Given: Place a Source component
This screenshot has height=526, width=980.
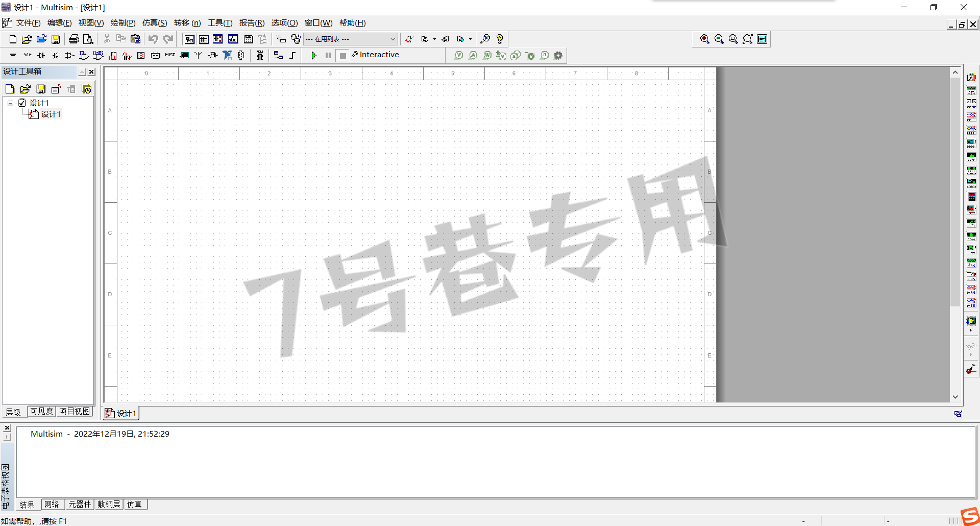Looking at the screenshot, I should click(x=13, y=55).
